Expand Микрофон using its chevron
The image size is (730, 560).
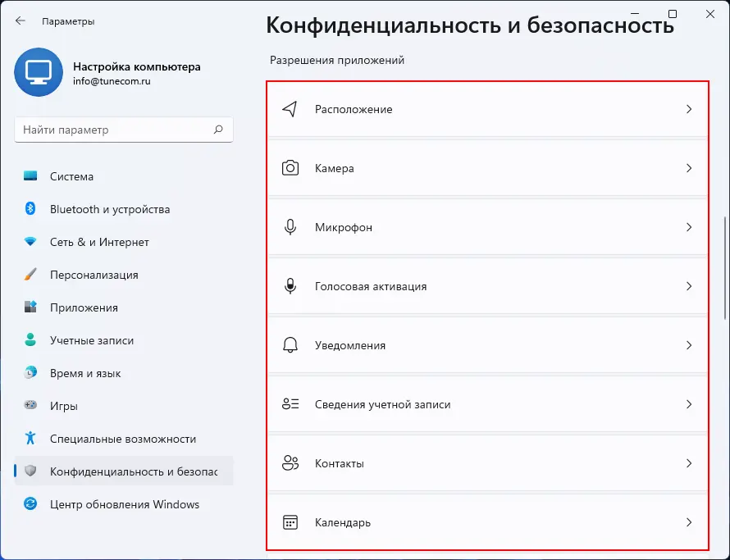click(x=689, y=227)
